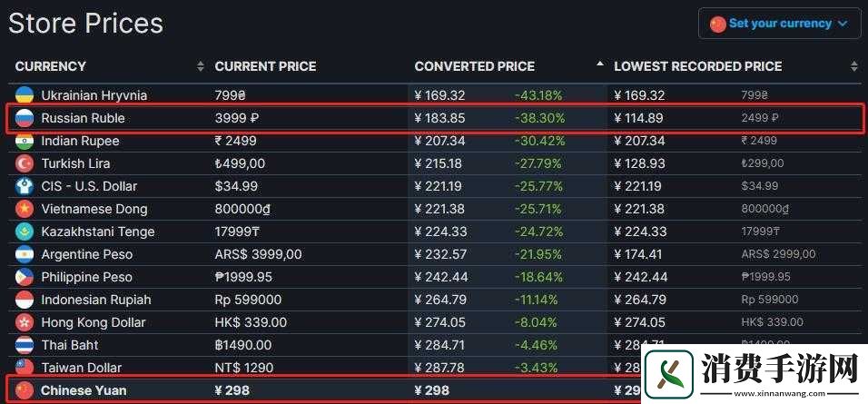Sort by Lowest Recorded Price column

697,66
